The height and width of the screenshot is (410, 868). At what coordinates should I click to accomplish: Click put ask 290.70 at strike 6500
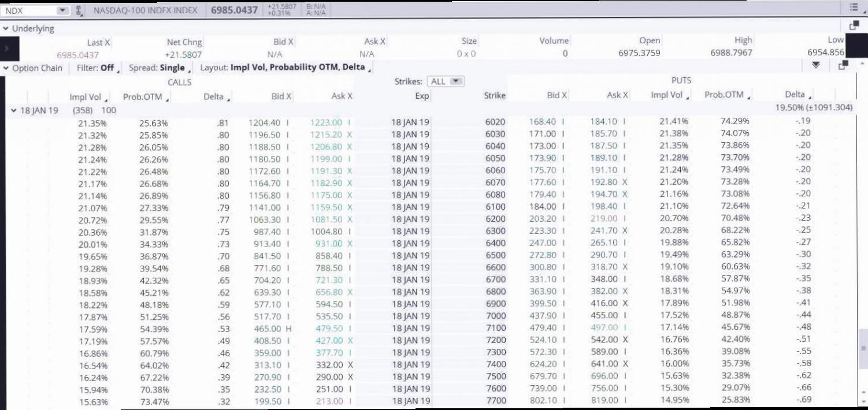pyautogui.click(x=604, y=255)
